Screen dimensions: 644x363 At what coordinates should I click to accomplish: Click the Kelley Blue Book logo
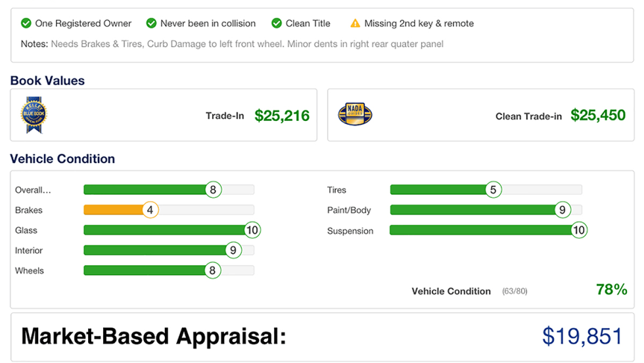[x=34, y=115]
